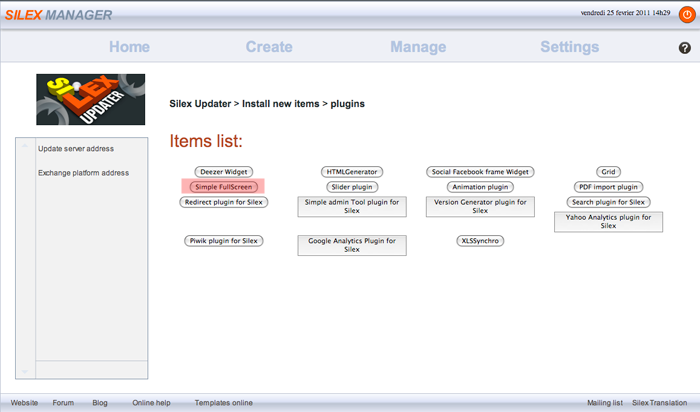The height and width of the screenshot is (412, 700).
Task: Open the Blog footer link
Action: pyautogui.click(x=100, y=403)
